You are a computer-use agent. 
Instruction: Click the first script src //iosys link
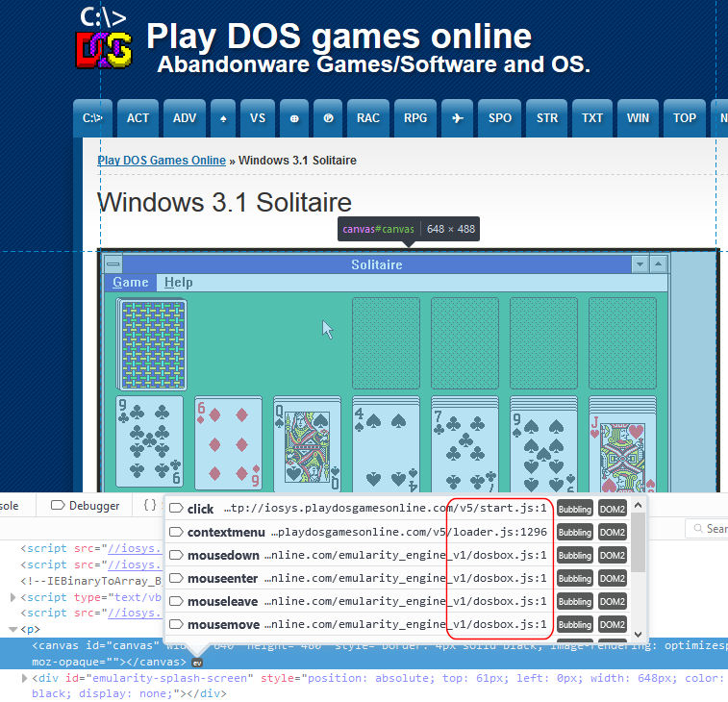tap(135, 548)
